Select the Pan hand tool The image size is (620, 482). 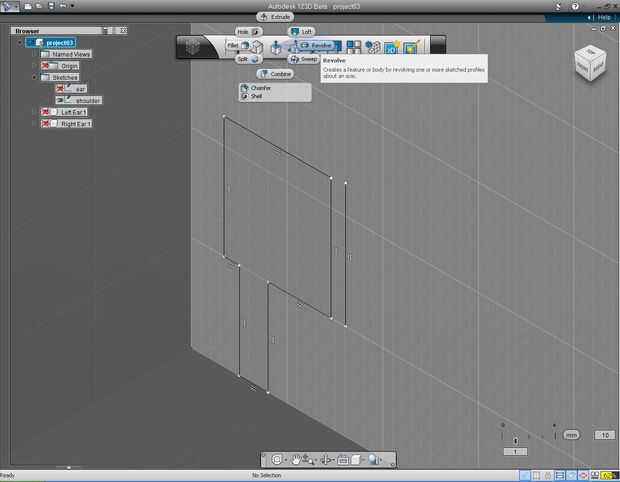[296, 459]
